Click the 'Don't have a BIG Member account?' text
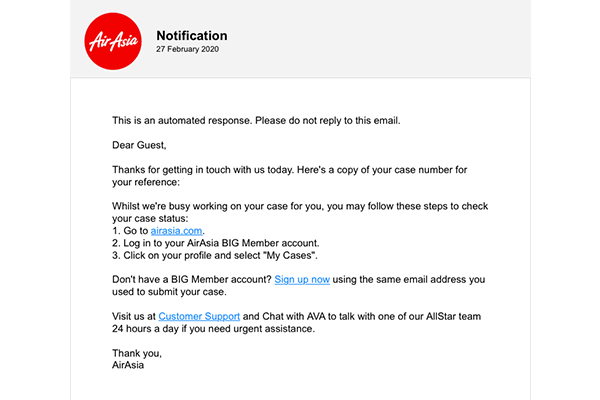The image size is (600, 400). pyautogui.click(x=192, y=279)
